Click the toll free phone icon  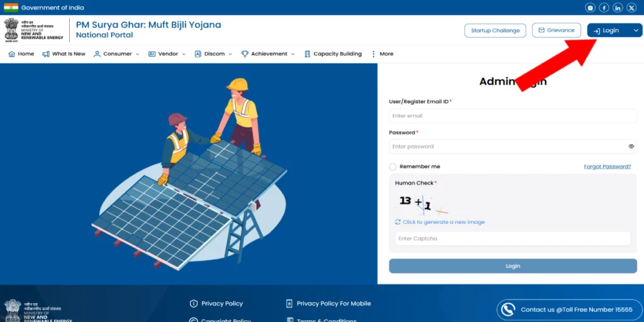click(508, 309)
